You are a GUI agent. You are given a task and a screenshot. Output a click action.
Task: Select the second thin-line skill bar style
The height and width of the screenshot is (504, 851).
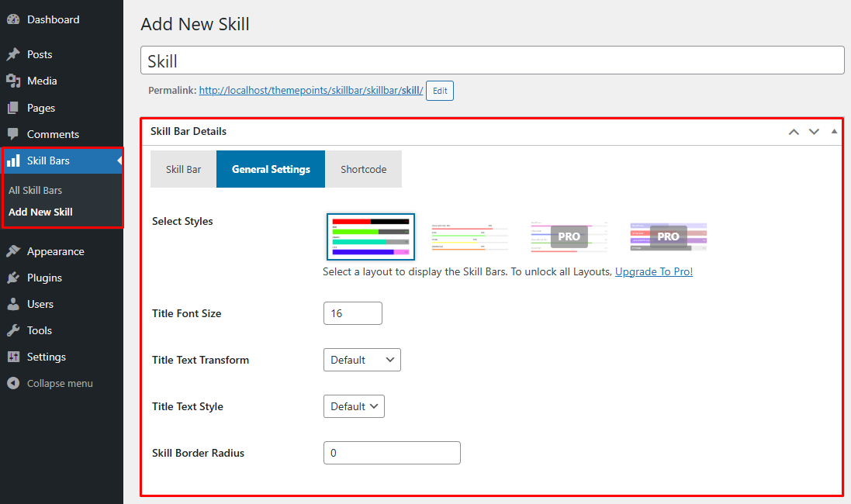click(x=469, y=236)
